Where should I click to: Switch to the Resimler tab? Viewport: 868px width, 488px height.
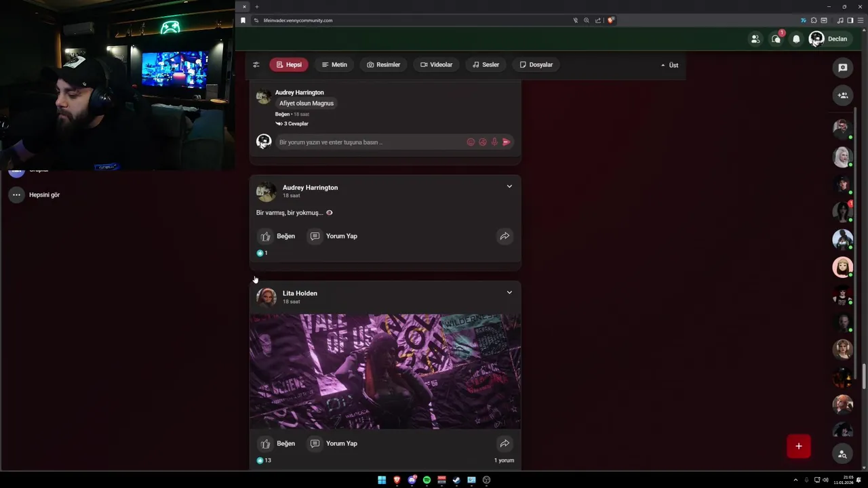384,65
